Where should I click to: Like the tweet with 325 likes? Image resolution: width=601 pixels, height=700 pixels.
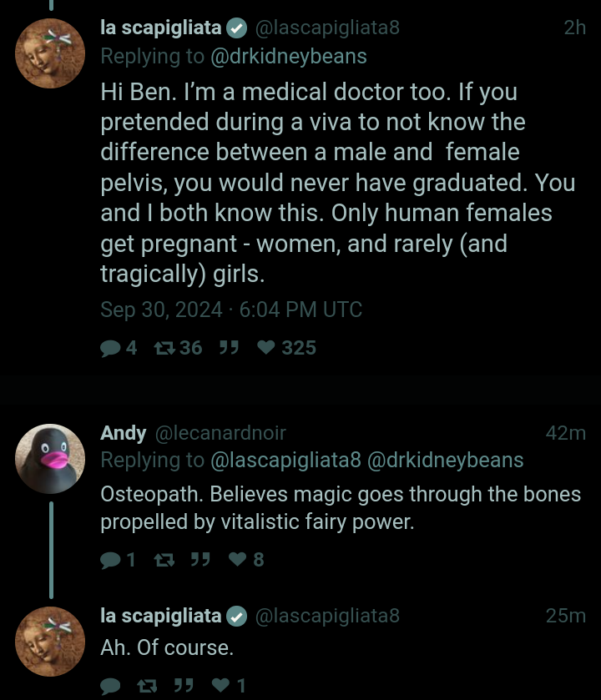coord(266,348)
